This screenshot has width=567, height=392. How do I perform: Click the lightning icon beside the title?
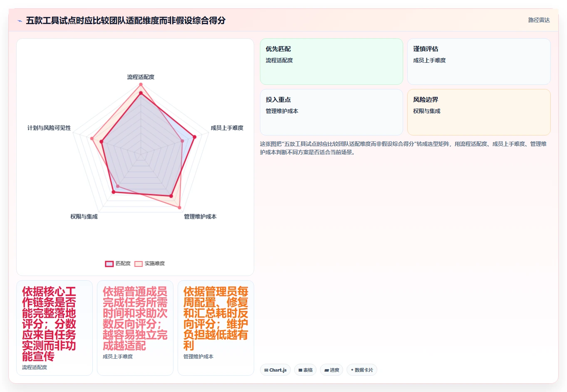[20, 20]
